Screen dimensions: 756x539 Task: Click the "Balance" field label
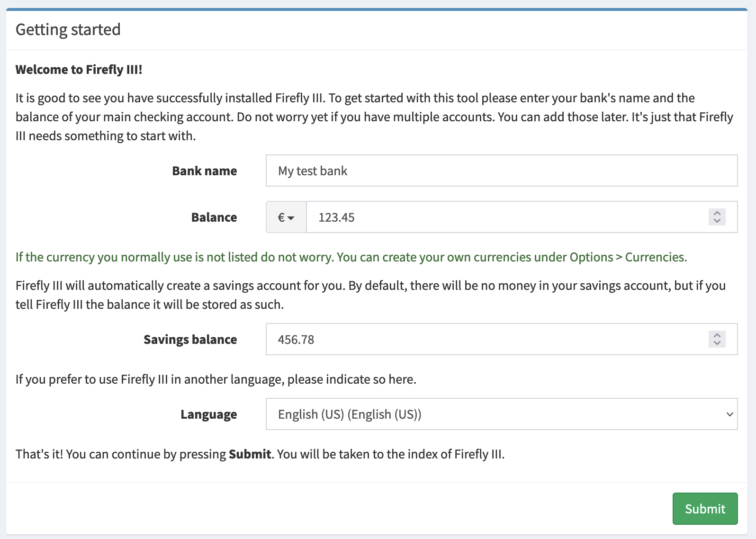point(214,217)
